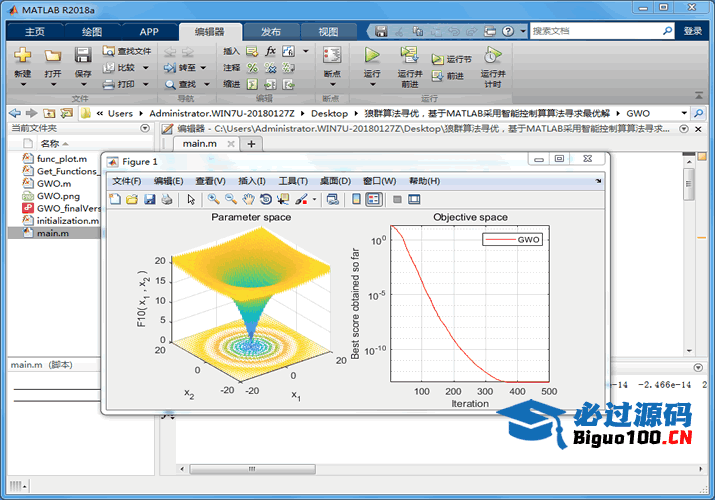Open Insert (插入) menu in Figure 1
Image resolution: width=715 pixels, height=500 pixels.
click(x=252, y=181)
